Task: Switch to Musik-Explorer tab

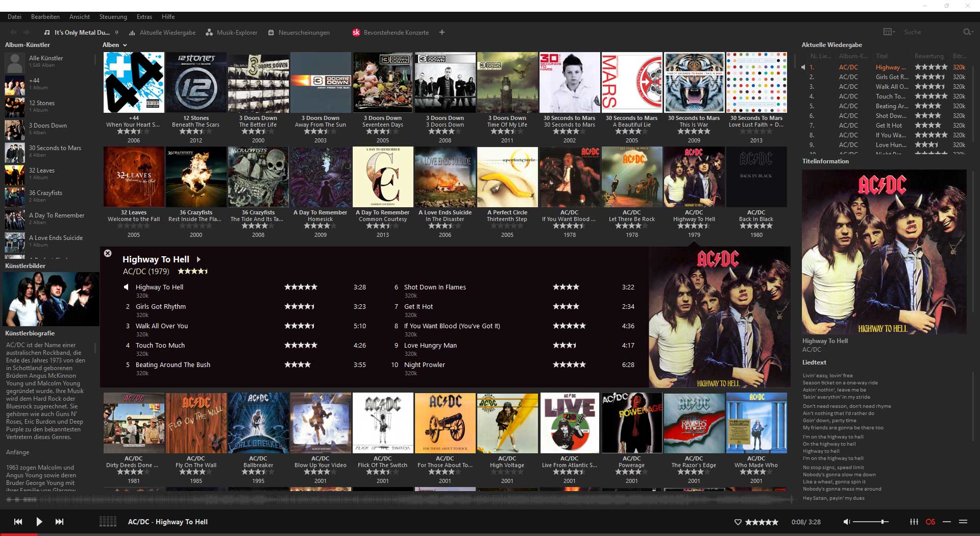Action: click(x=232, y=32)
